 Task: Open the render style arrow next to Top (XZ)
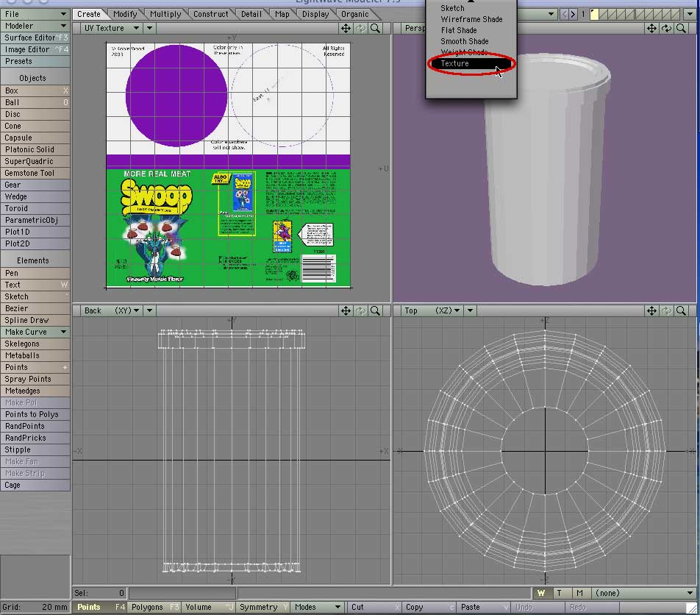470,311
